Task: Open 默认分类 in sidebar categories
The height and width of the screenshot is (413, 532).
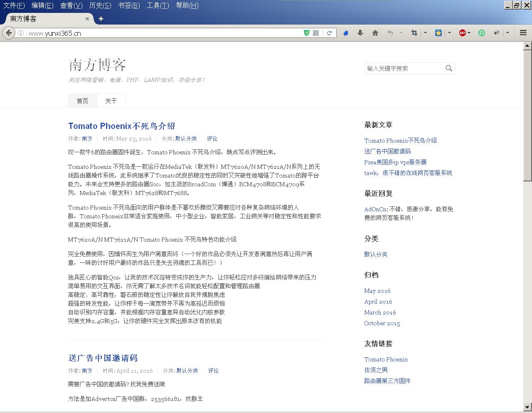Action: coord(376,255)
